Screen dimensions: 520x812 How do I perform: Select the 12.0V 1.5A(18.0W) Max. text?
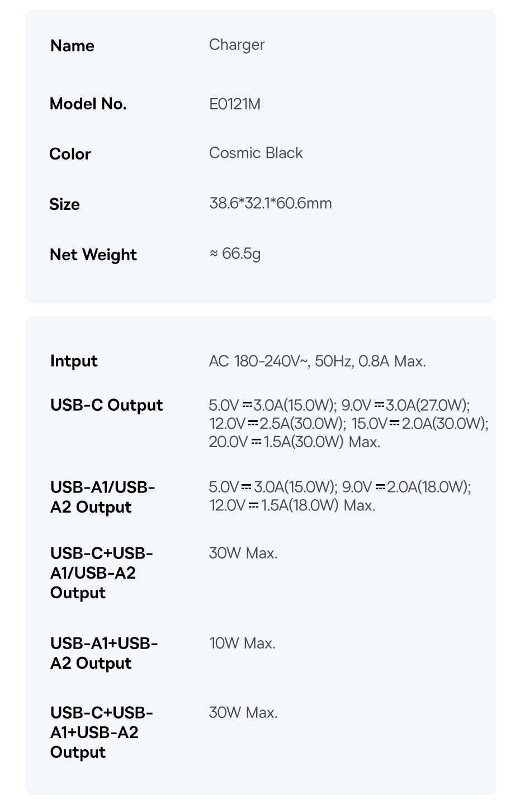coord(292,505)
